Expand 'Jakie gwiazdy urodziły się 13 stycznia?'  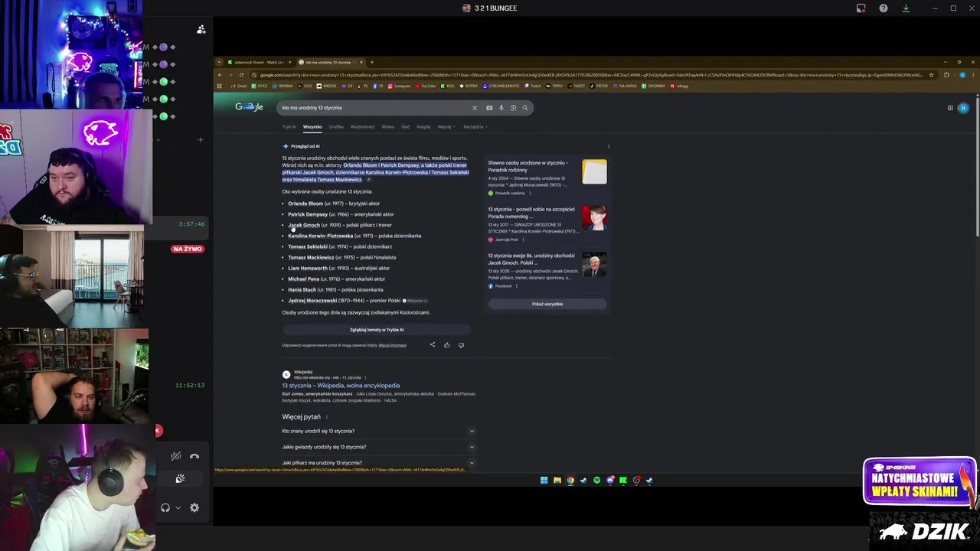379,447
